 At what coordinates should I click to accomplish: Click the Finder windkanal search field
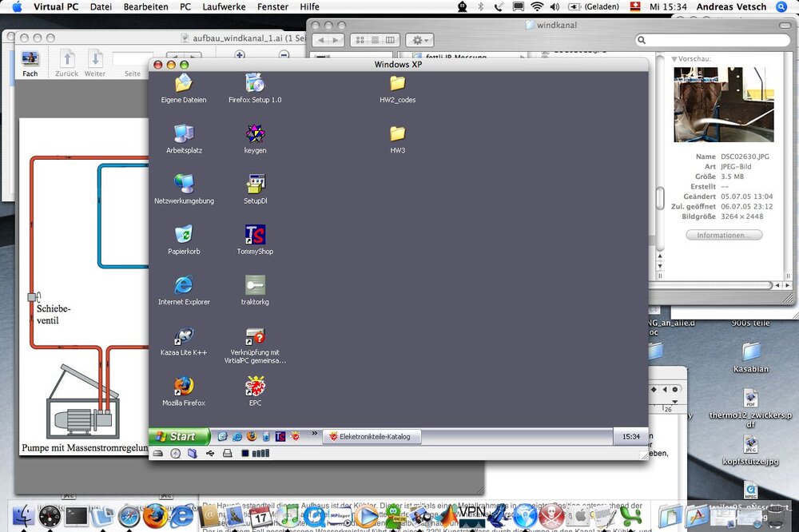click(713, 40)
